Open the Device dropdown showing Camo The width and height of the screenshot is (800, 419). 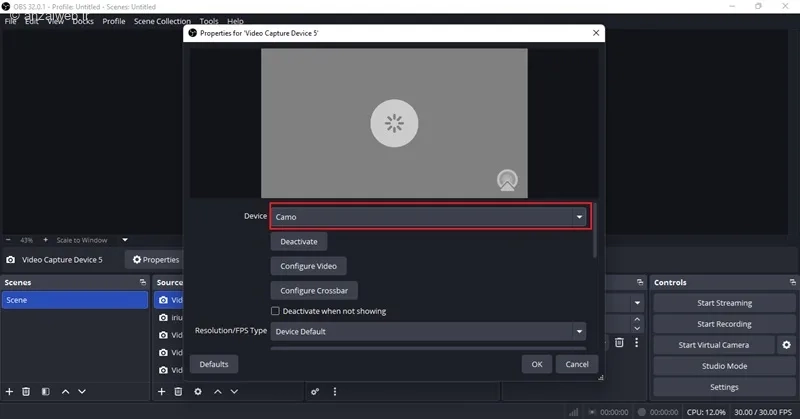(431, 217)
